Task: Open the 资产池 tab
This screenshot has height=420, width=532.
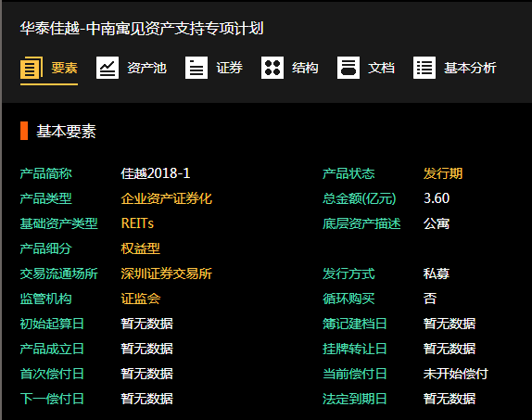Action: pyautogui.click(x=132, y=68)
